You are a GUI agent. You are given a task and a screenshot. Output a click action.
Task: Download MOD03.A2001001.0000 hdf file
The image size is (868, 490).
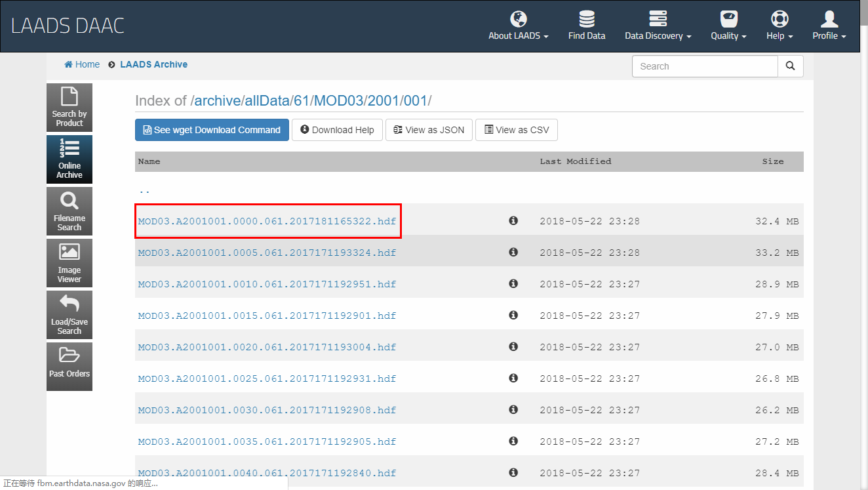267,221
